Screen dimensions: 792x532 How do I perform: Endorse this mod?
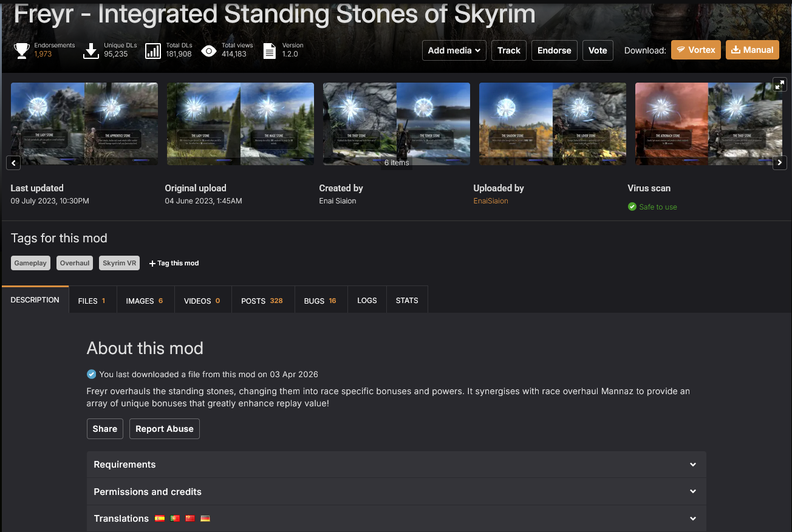[x=555, y=50]
